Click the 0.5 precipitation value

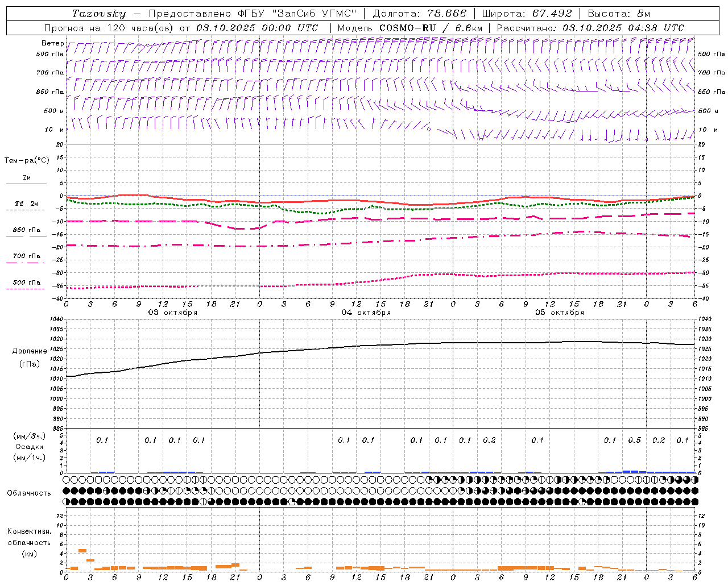coord(634,440)
